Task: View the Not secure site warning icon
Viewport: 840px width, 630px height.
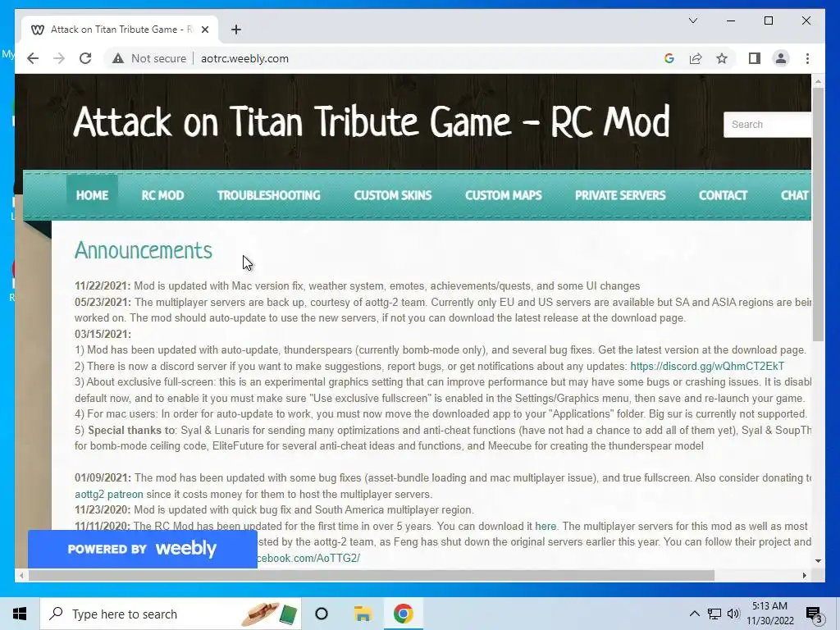Action: (x=118, y=58)
